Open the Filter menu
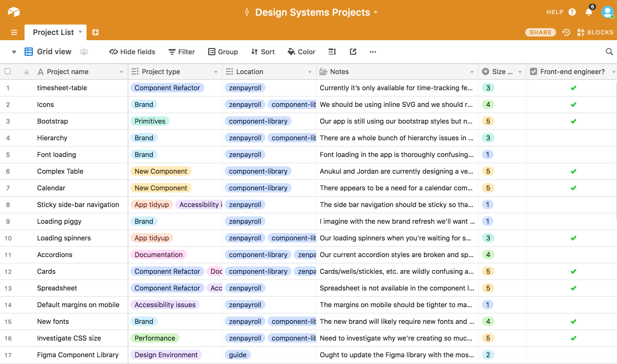 [x=182, y=52]
